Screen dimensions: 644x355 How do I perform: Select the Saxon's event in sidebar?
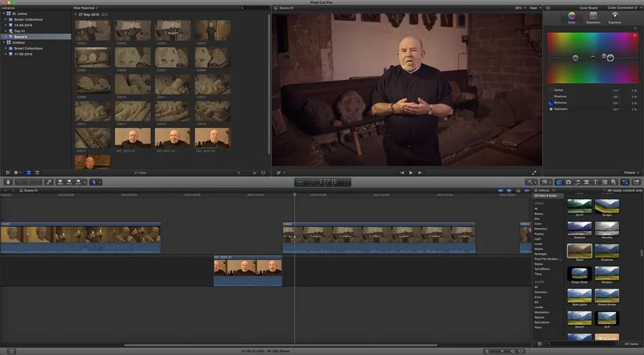[36, 36]
